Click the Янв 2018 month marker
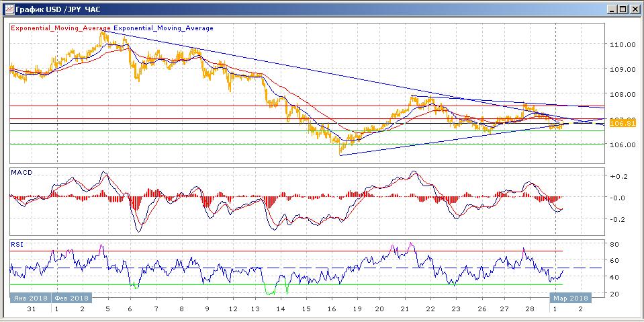This screenshot has width=644, height=322. (x=30, y=298)
